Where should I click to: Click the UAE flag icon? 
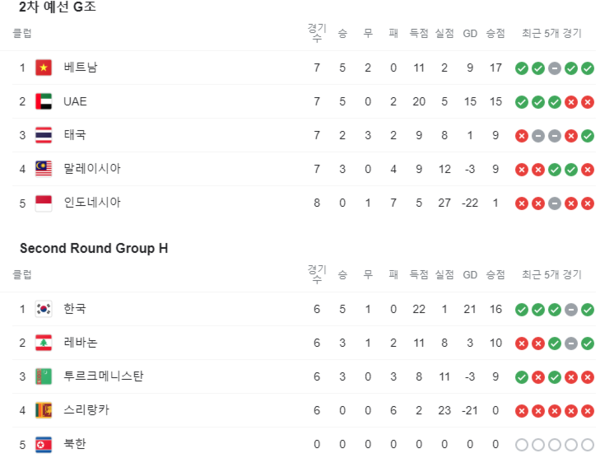coord(44,101)
